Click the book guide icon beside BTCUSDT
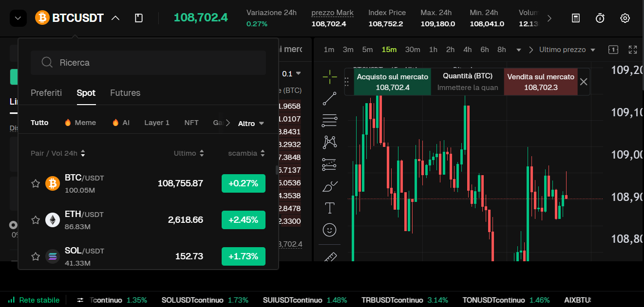Viewport: 644px width, 307px height. point(139,18)
